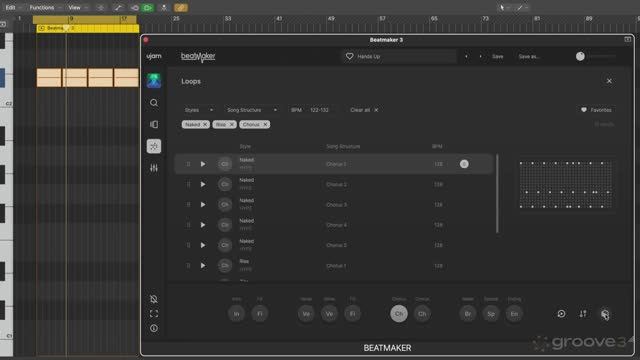Image resolution: width=640 pixels, height=360 pixels.
Task: Play the Naked Chorus 5 loop
Action: pos(203,245)
